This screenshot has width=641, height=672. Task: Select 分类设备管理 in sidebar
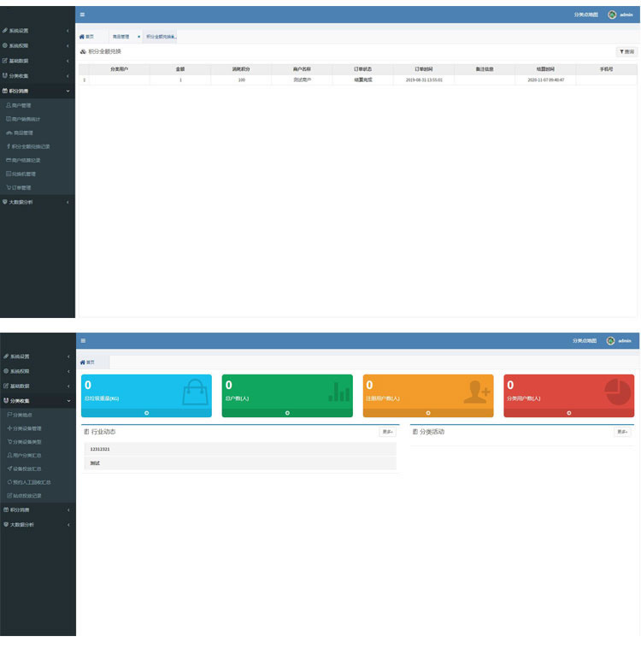pos(26,428)
